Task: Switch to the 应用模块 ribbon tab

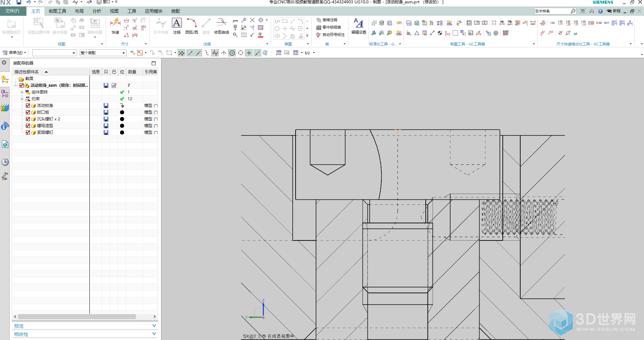Action: pyautogui.click(x=154, y=11)
